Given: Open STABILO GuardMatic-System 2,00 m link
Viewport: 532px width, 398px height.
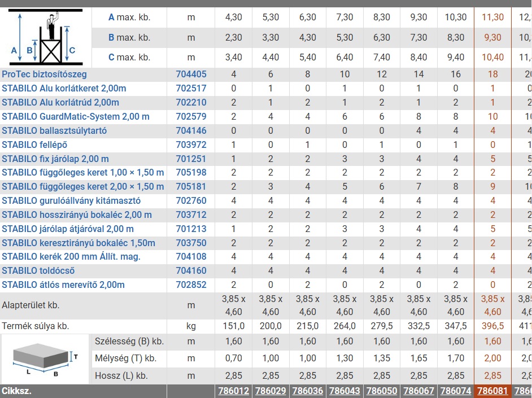Looking at the screenshot, I should 75,117.
